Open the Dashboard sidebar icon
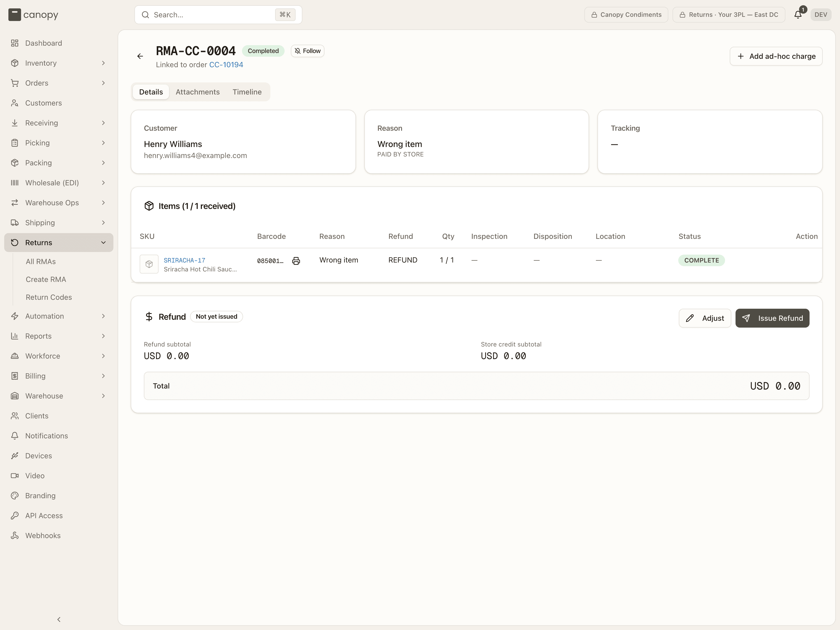This screenshot has height=630, width=840. (15, 43)
